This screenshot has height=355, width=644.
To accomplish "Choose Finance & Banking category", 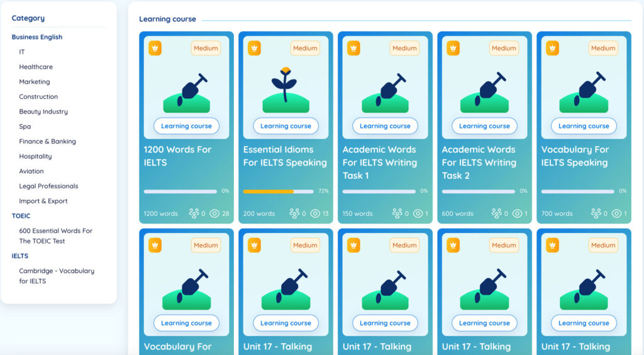I will coord(47,142).
